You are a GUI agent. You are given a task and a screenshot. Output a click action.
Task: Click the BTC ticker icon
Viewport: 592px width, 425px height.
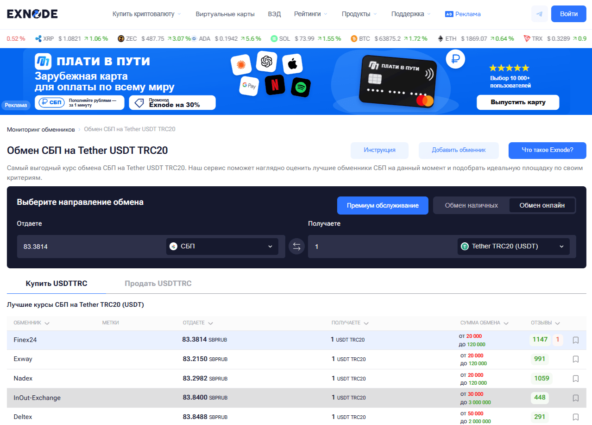click(354, 38)
